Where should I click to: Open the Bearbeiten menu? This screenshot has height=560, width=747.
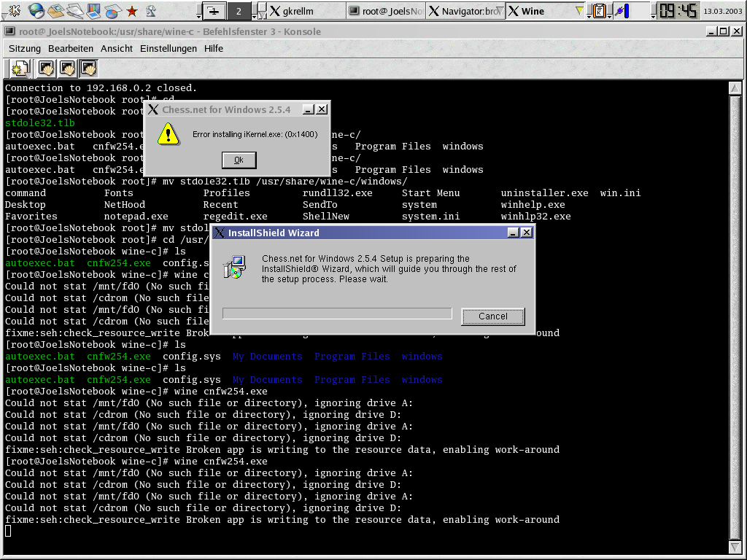[x=71, y=48]
